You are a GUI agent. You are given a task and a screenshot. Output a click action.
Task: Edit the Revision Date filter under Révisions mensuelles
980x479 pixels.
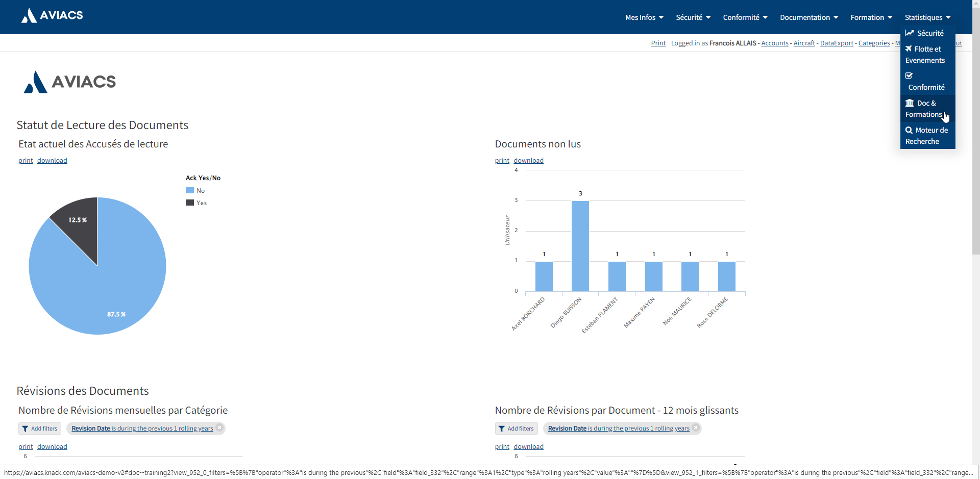(x=142, y=428)
